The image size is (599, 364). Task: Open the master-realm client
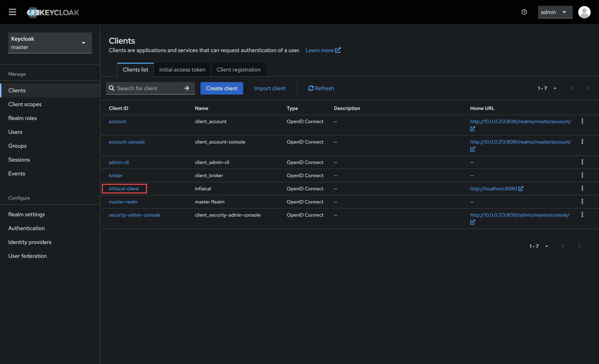(123, 202)
